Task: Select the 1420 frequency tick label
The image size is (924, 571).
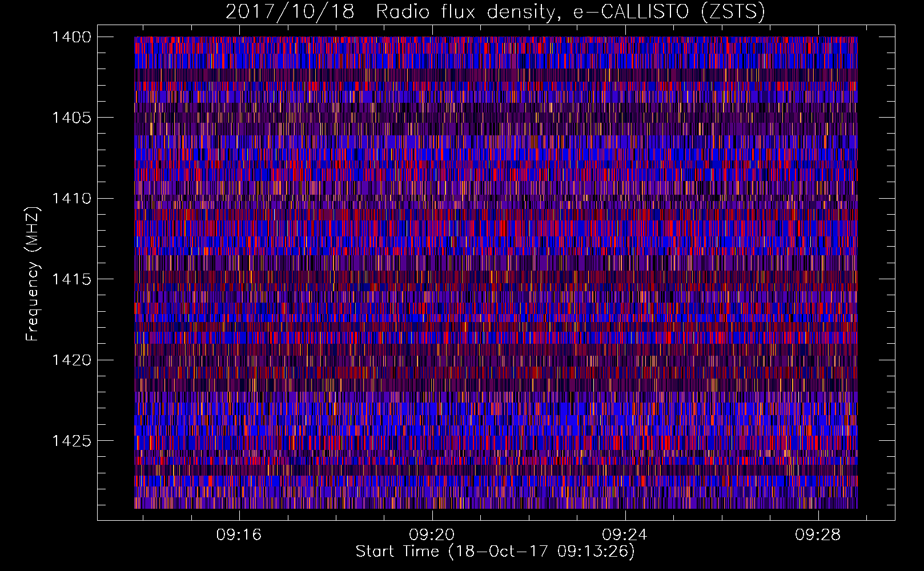Action: point(71,360)
